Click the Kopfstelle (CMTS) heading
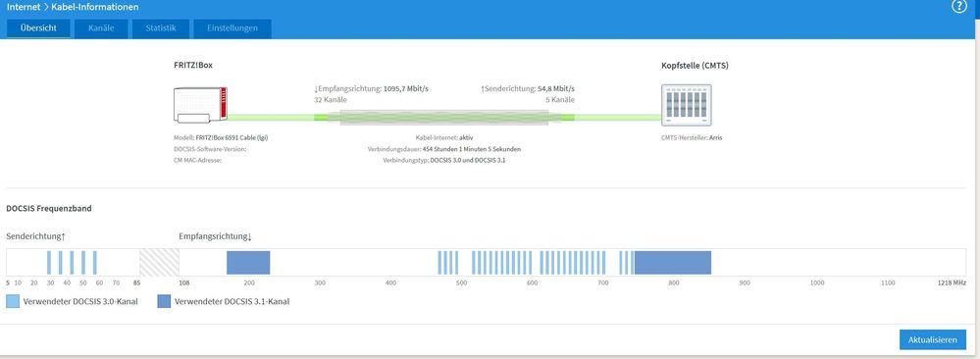The image size is (980, 359). tap(695, 65)
